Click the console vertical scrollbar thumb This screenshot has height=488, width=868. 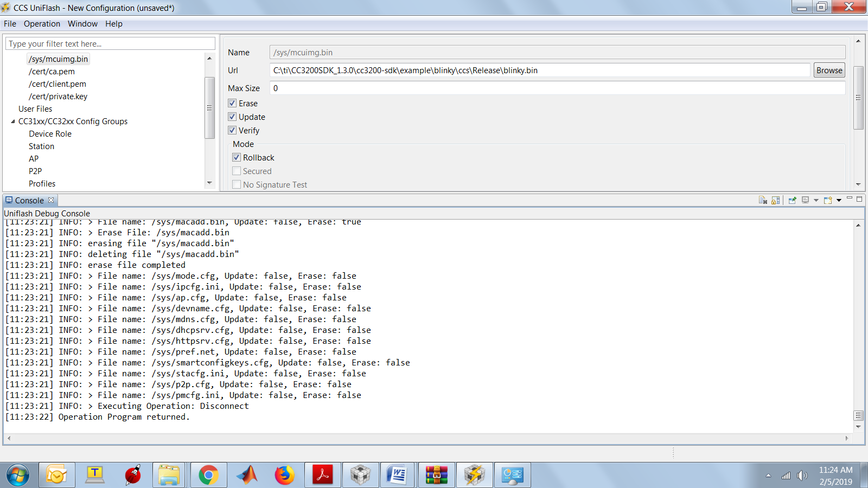[858, 415]
